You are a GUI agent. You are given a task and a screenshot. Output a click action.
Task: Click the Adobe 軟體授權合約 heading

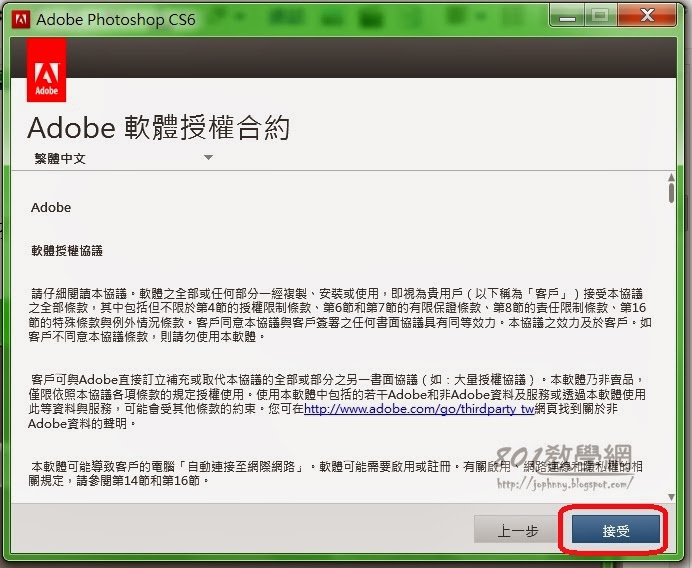click(159, 128)
